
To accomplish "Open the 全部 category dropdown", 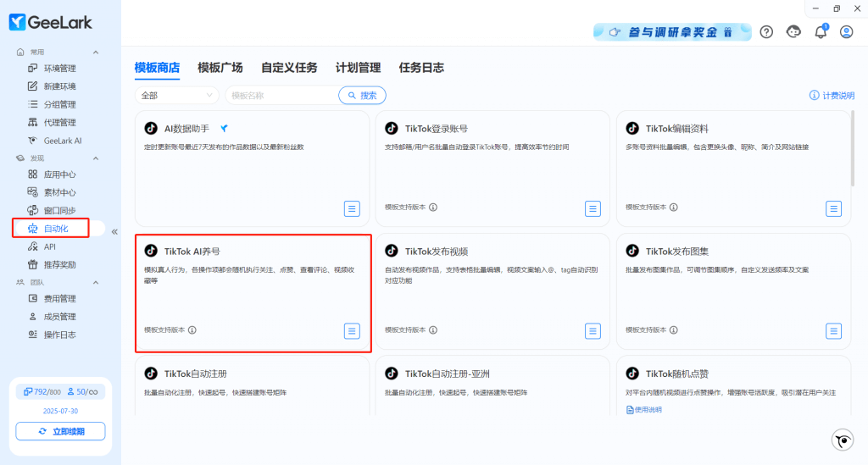I will click(177, 96).
